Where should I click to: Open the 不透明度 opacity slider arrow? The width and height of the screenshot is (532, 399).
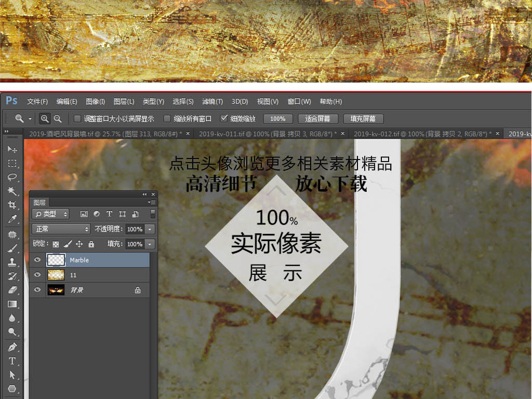(x=150, y=229)
